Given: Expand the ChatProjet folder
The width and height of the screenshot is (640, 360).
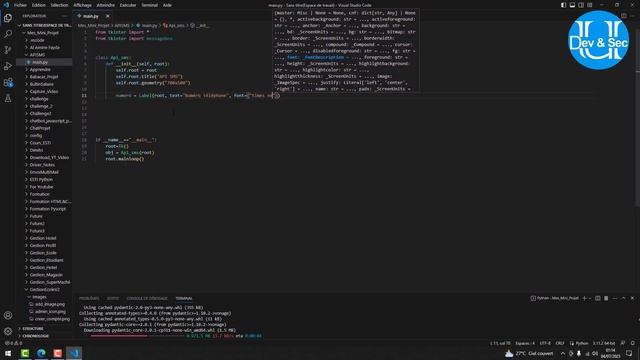Looking at the screenshot, I should pos(40,128).
